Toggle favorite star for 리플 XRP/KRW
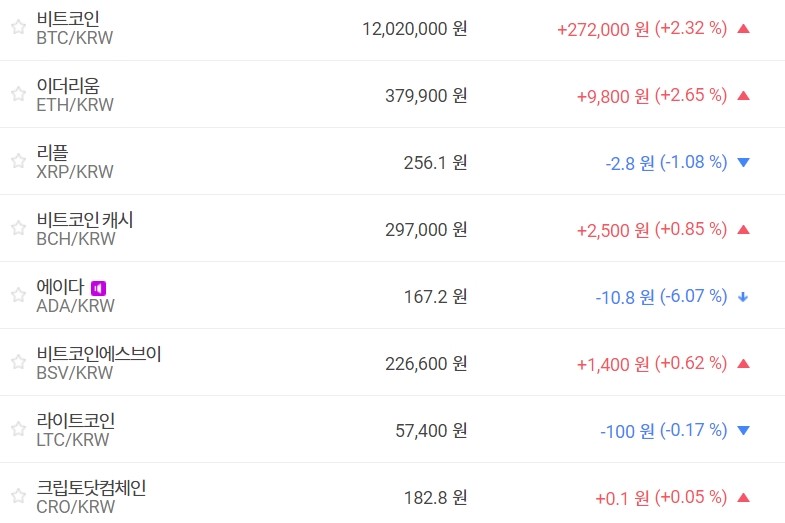The image size is (785, 523). (x=18, y=161)
